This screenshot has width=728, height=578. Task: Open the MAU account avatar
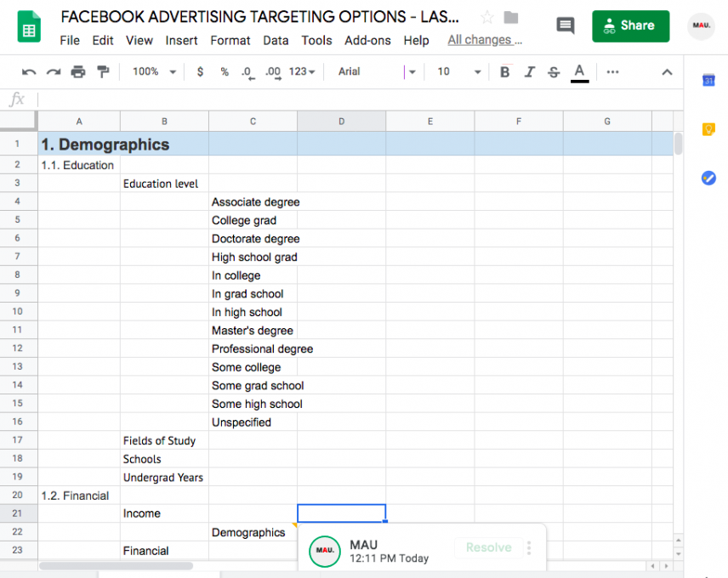pos(701,25)
